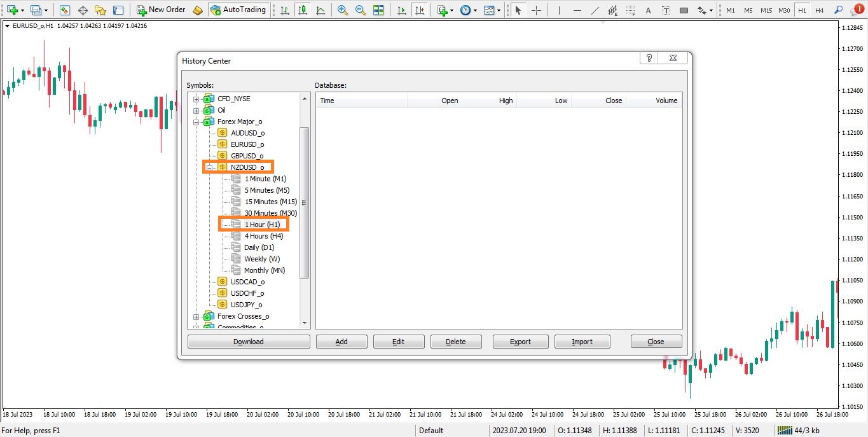Open the chart periods clock dropdown
Viewport: 868px width, 437px height.
[x=468, y=10]
